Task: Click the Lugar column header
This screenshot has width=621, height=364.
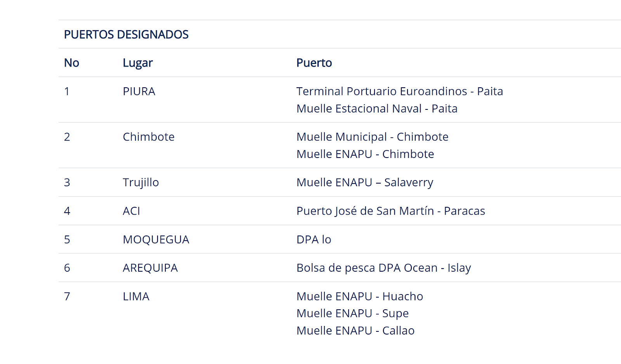Action: 138,63
